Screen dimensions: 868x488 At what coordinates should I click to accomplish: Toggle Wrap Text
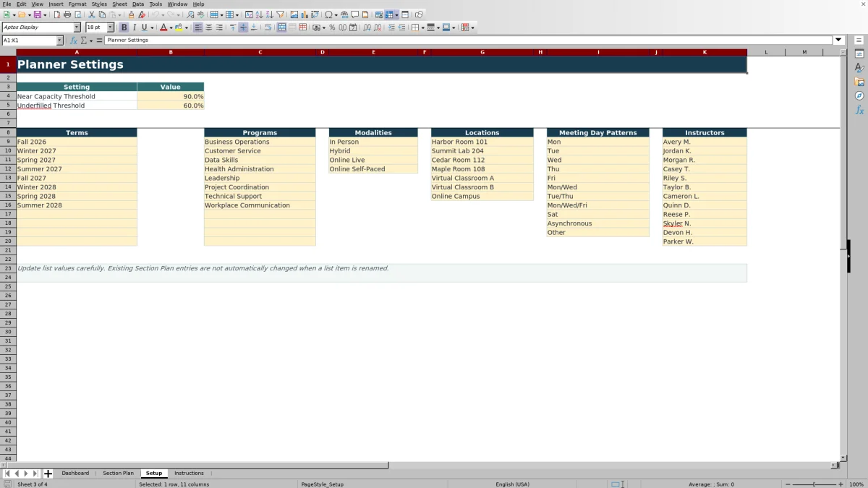coord(268,27)
